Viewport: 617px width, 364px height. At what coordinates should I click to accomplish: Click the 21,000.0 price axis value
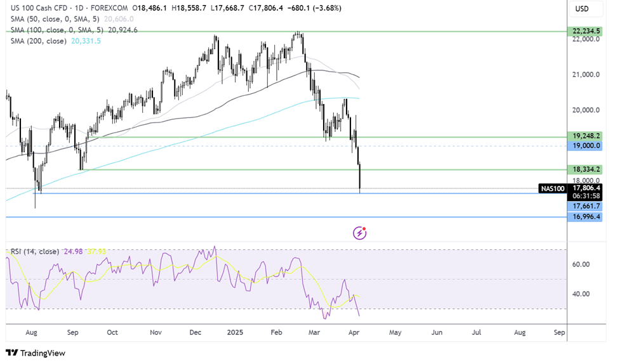(586, 74)
